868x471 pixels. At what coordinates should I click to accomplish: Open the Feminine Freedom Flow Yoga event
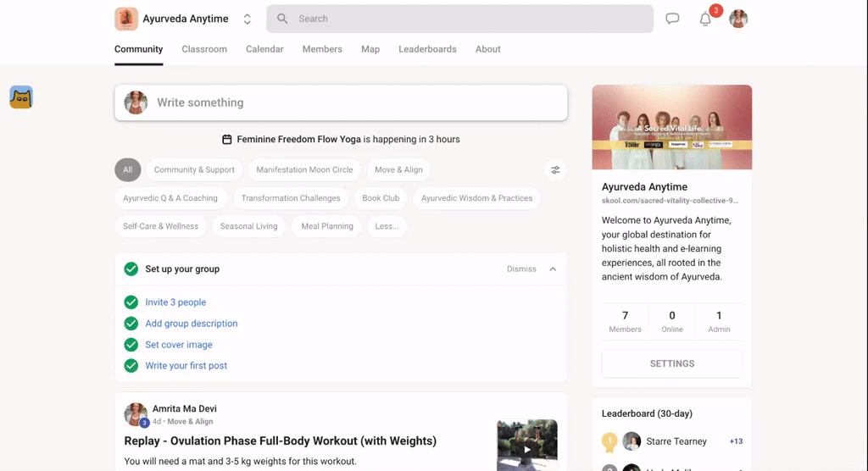click(x=299, y=140)
